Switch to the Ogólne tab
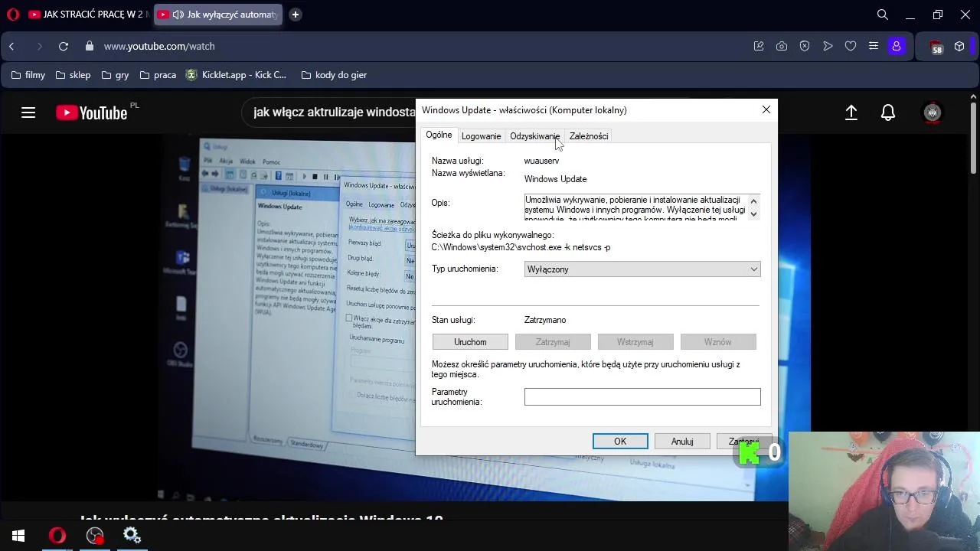The height and width of the screenshot is (551, 980). [x=439, y=135]
